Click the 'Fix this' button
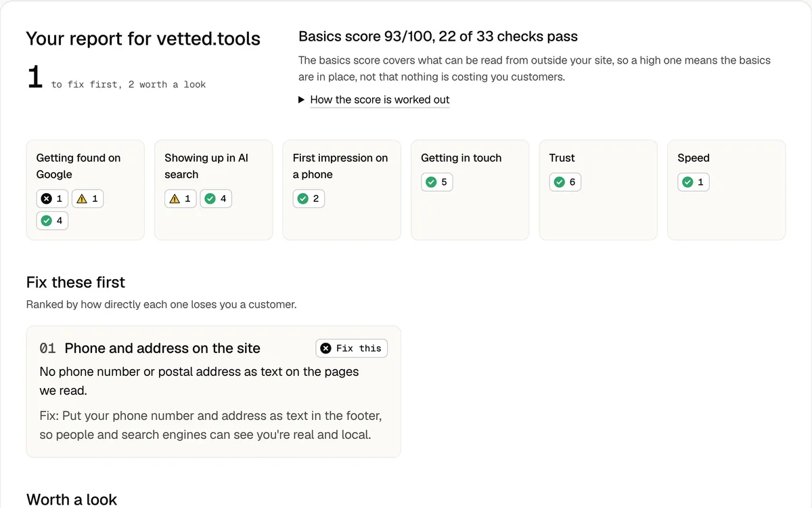 tap(352, 348)
